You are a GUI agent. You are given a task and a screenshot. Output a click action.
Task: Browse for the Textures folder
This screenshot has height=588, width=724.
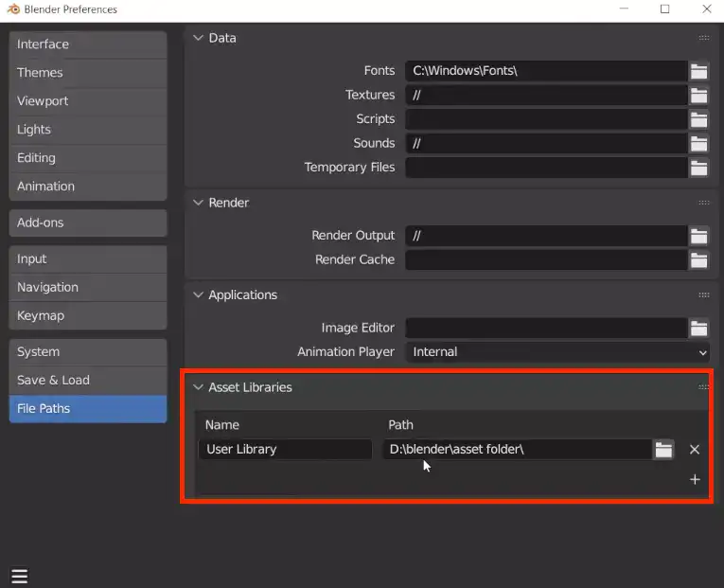pyautogui.click(x=698, y=96)
